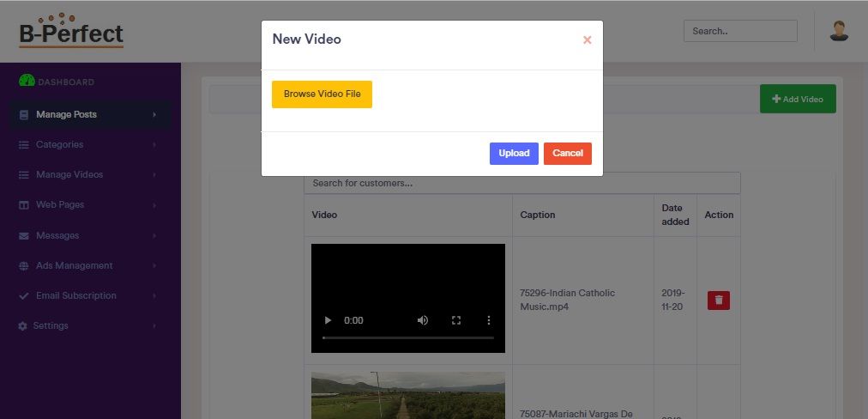Image resolution: width=868 pixels, height=419 pixels.
Task: Click the Categories list icon
Action: 24,144
